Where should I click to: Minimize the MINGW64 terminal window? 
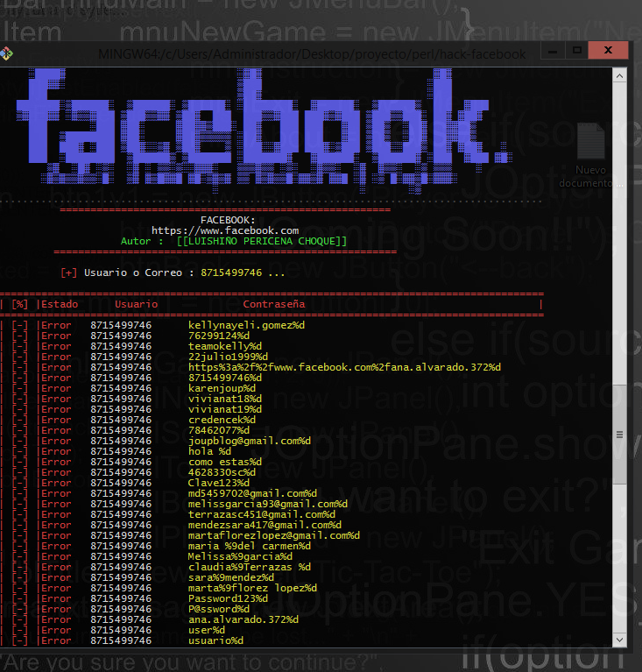(553, 51)
